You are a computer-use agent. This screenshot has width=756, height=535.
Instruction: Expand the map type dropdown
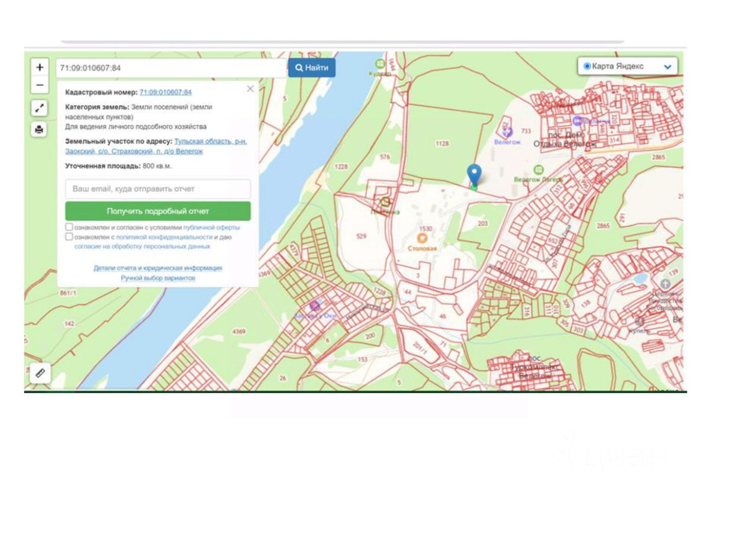pos(668,67)
